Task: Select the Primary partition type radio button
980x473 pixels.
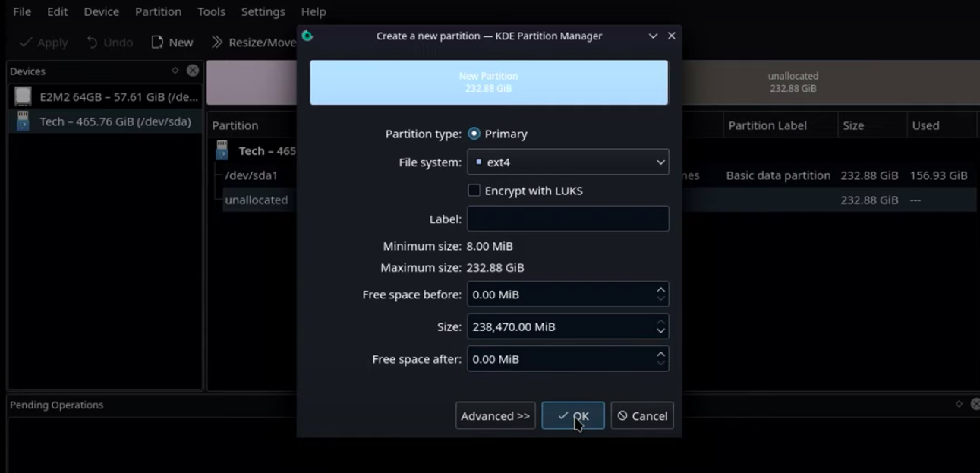Action: 473,134
